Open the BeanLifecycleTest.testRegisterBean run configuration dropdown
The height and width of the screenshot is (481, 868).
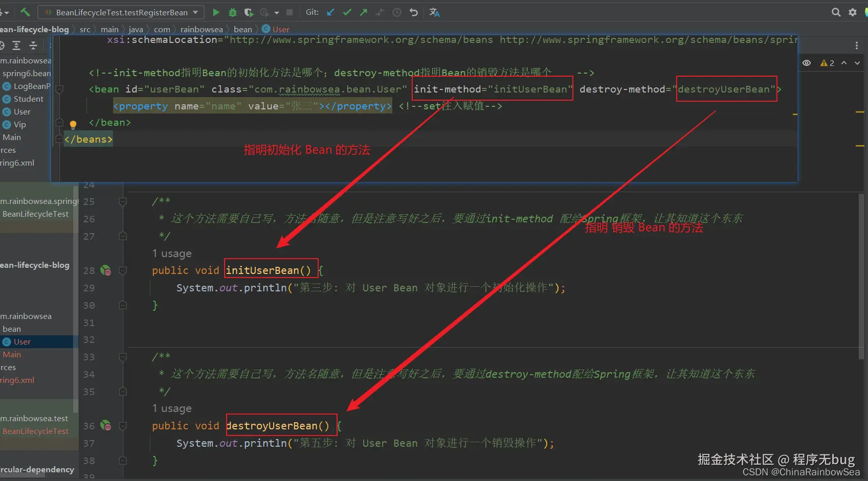click(x=122, y=12)
